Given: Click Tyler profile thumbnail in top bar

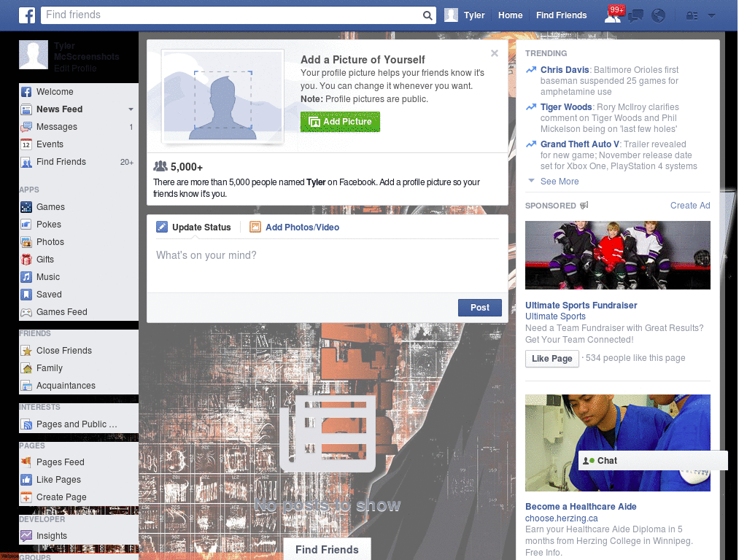Looking at the screenshot, I should pyautogui.click(x=451, y=15).
